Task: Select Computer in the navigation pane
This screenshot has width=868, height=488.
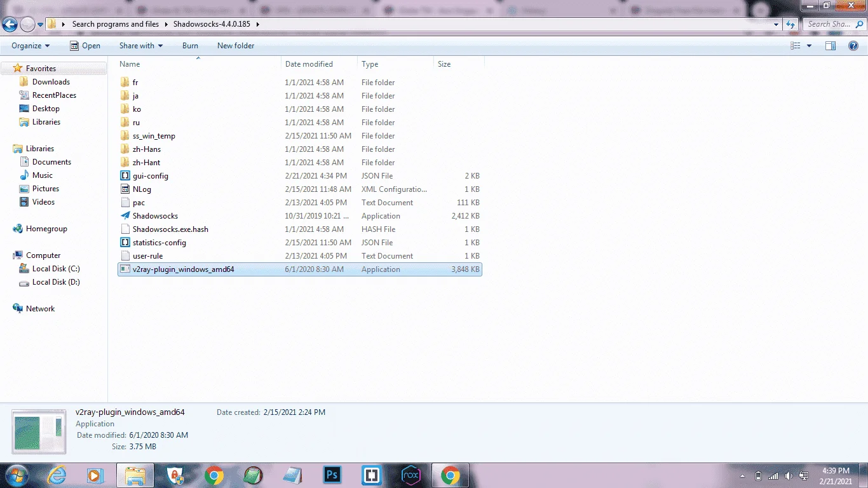Action: [x=43, y=255]
